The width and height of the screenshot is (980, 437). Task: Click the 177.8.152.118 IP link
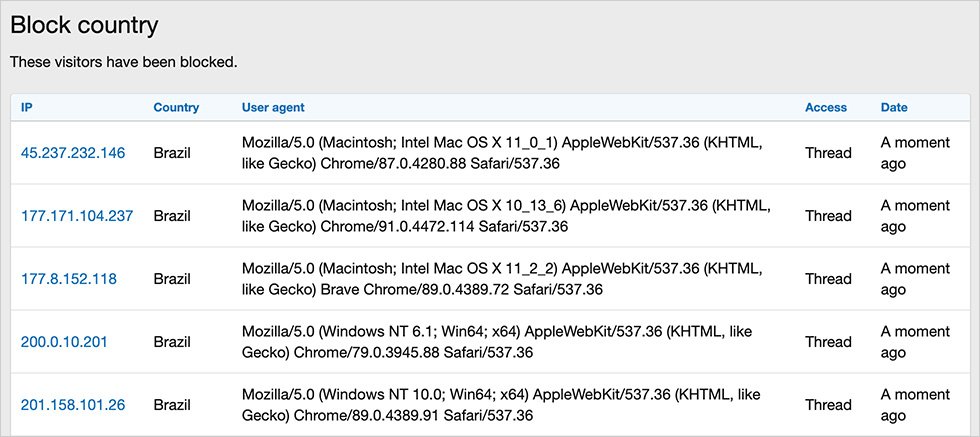pos(69,279)
